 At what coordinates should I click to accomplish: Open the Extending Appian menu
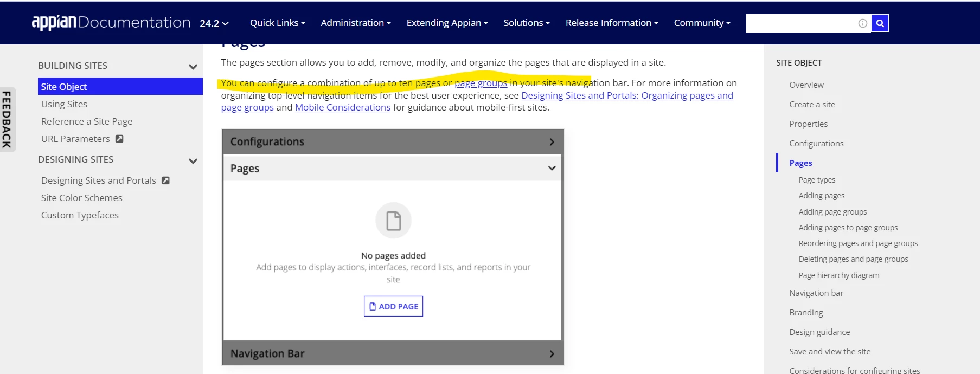click(447, 23)
